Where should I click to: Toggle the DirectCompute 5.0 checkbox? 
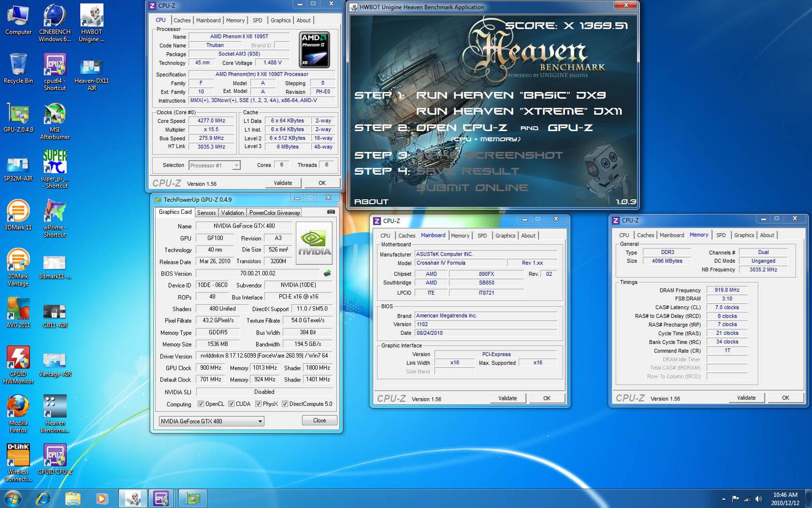(x=285, y=404)
